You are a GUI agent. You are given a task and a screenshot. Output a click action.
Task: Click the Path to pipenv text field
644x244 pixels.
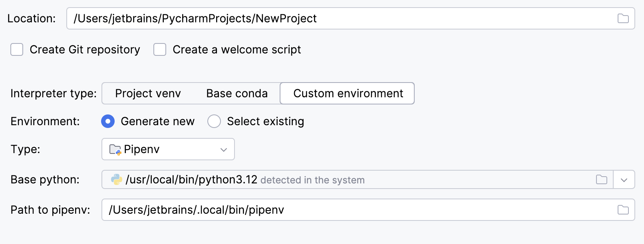click(197, 210)
